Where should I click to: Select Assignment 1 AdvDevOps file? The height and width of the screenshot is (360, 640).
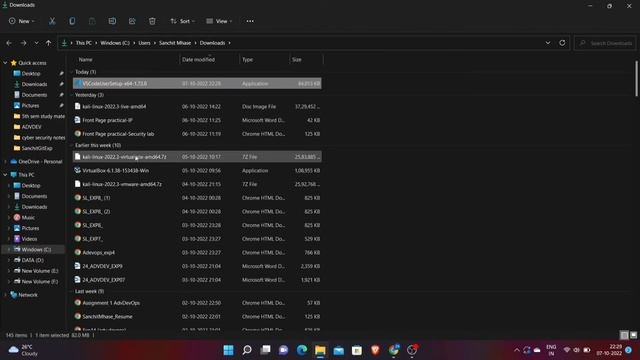[x=197, y=303]
